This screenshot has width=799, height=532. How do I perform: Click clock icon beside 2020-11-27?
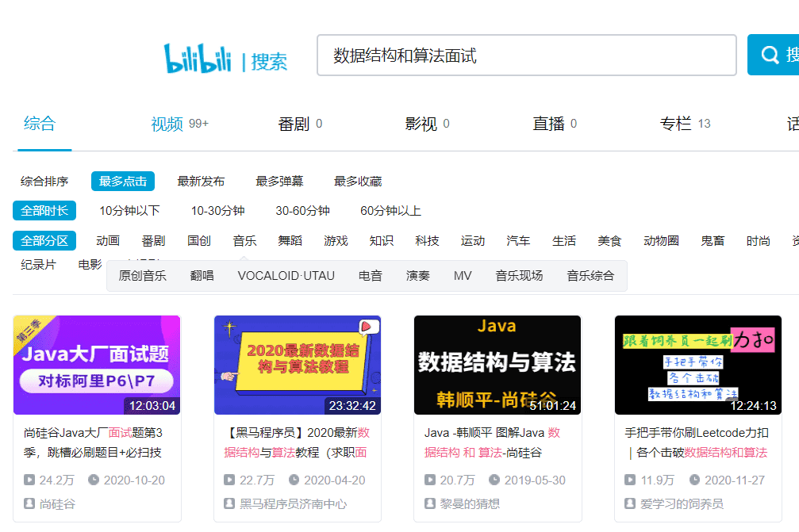694,480
